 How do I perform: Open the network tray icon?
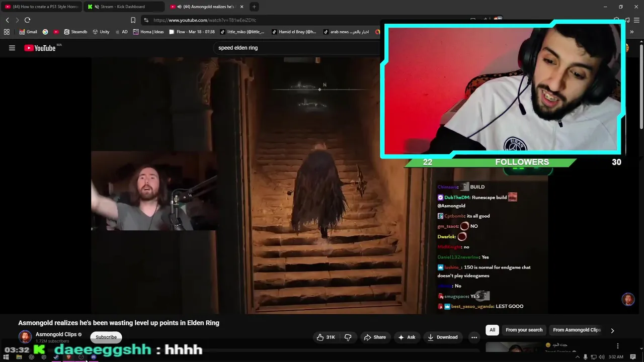(593, 357)
